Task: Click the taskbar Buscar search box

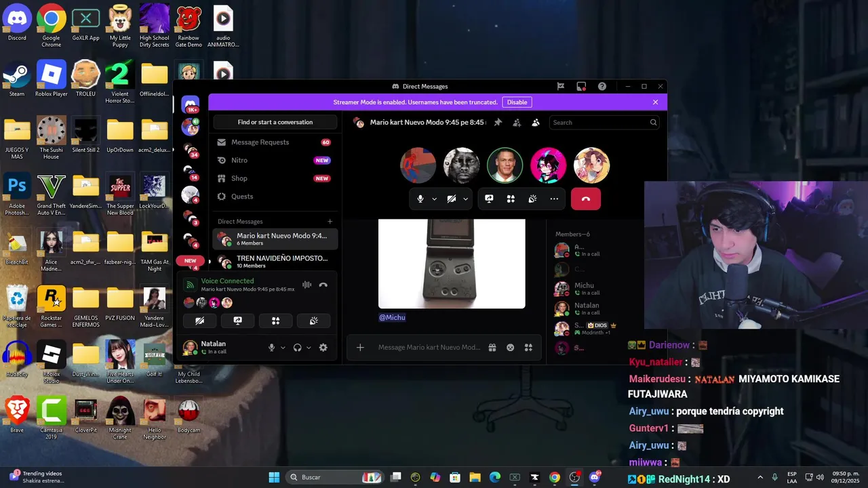Action: tap(335, 477)
